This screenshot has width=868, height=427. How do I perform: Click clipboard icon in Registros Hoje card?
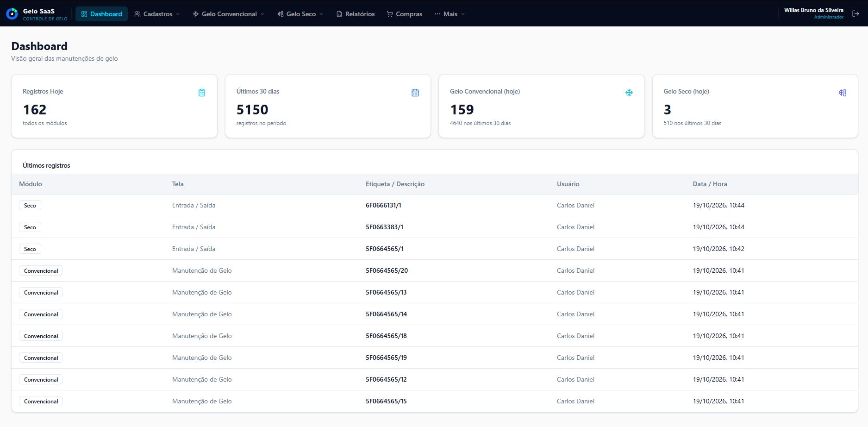(x=202, y=93)
